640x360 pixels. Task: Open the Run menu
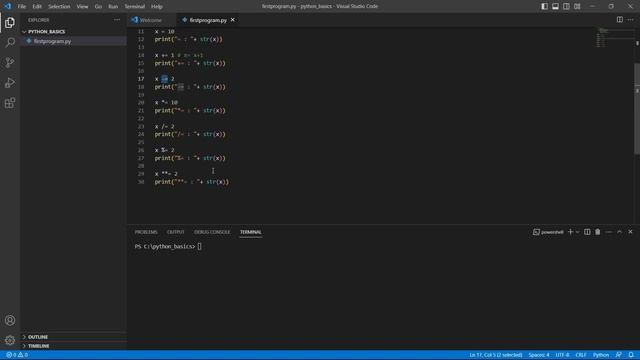(113, 6)
